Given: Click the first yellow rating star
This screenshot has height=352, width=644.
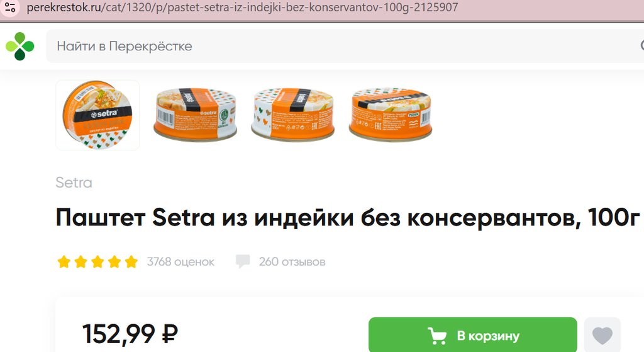Looking at the screenshot, I should click(x=64, y=261).
